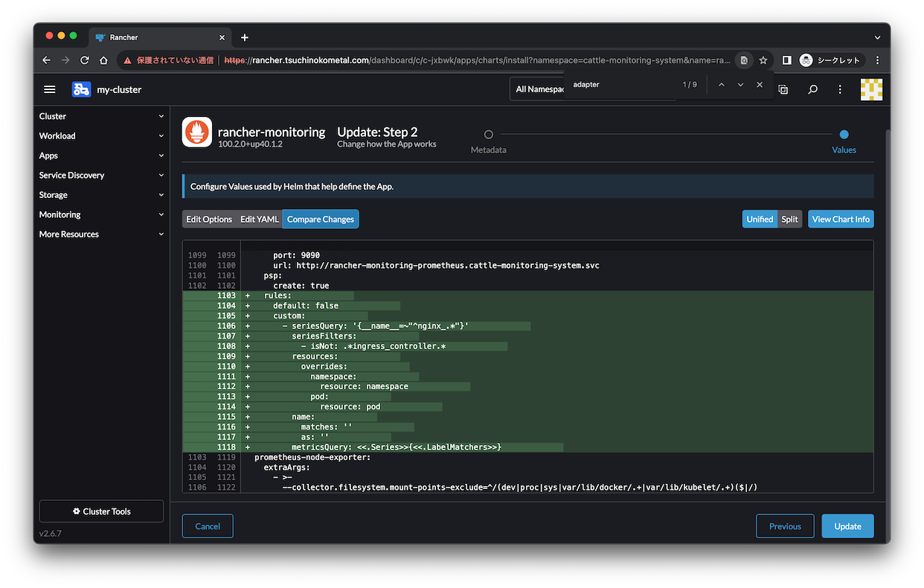Expand the Apps sidebar section
Viewport: 924px width, 588px height.
pyautogui.click(x=102, y=156)
